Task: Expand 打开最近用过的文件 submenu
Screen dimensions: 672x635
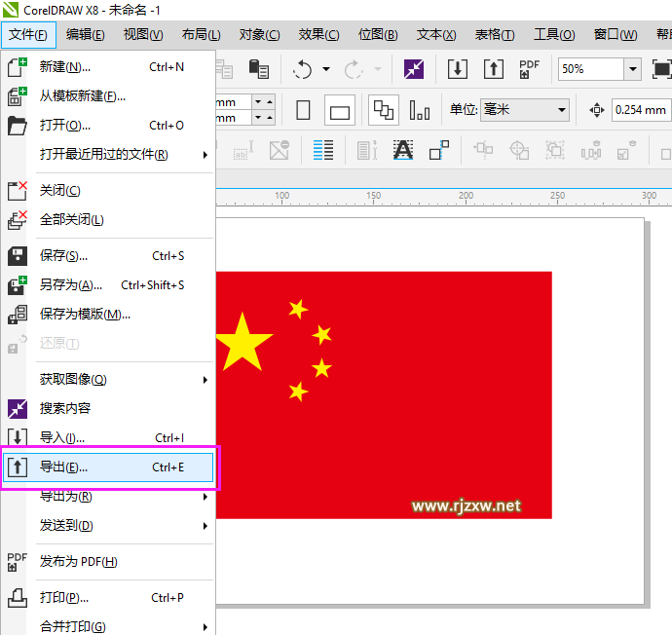Action: (205, 155)
